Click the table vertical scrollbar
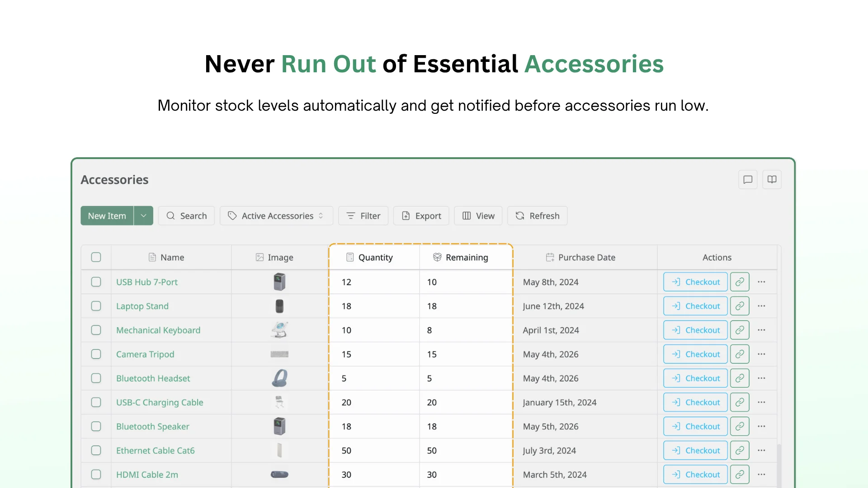 (x=779, y=465)
